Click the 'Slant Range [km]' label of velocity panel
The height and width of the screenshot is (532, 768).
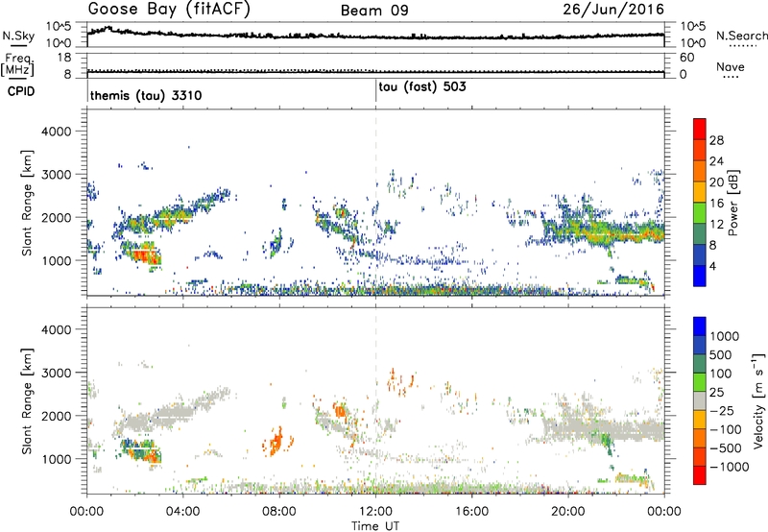pos(27,401)
